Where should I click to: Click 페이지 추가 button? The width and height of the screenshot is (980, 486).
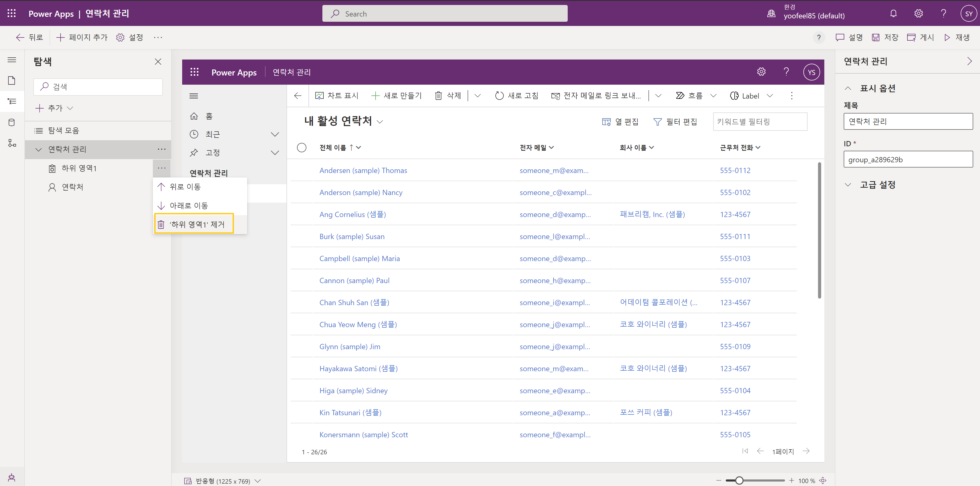tap(82, 37)
